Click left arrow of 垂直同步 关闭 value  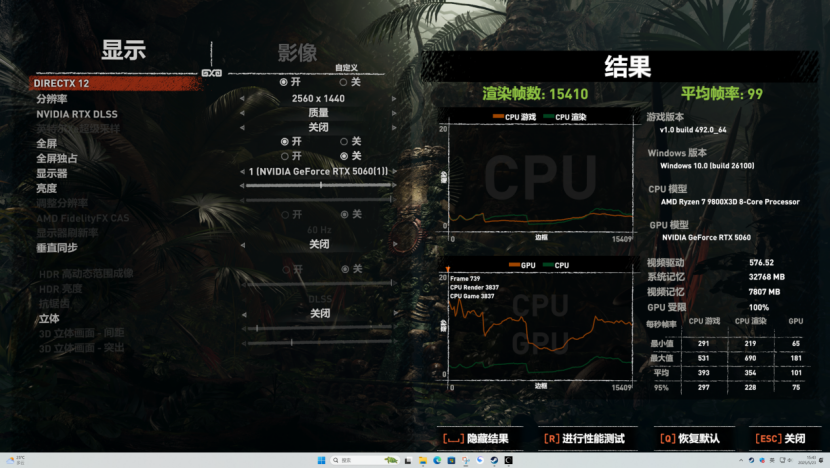click(x=243, y=245)
